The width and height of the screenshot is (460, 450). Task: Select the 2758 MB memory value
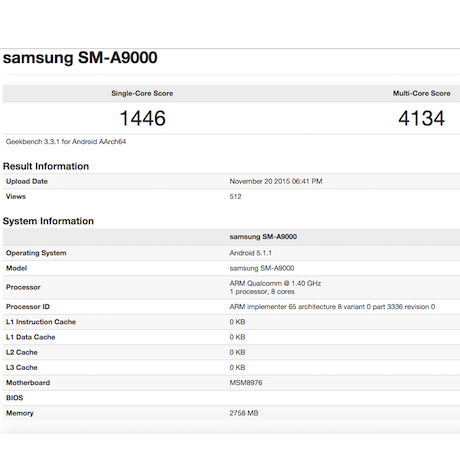point(244,413)
